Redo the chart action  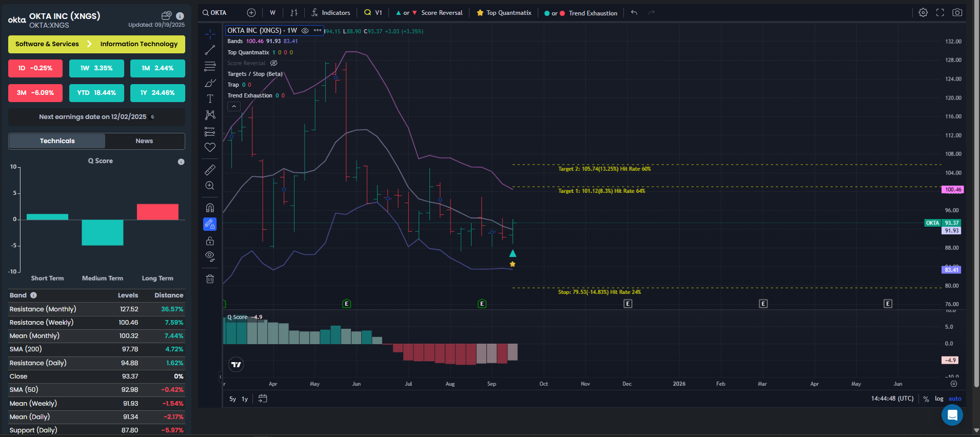652,13
